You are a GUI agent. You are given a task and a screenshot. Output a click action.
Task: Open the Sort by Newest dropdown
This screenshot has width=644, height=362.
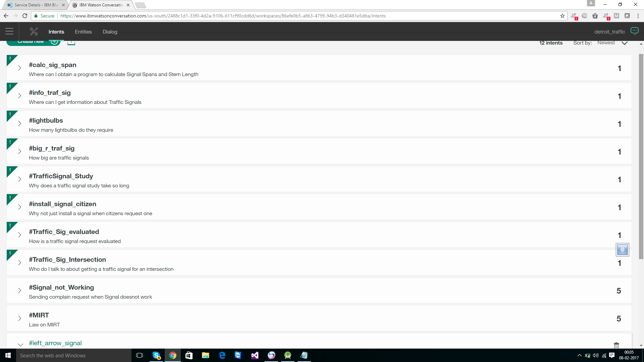pos(612,43)
